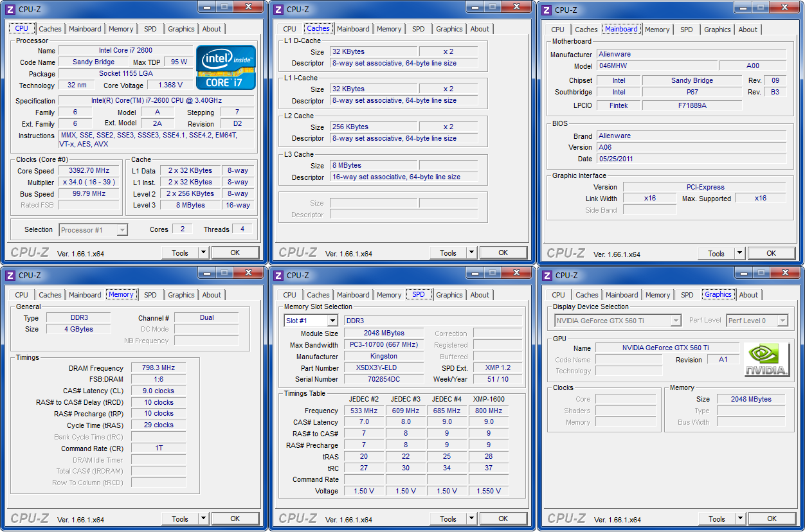The image size is (805, 532).
Task: Click the Z title icon in Mainboard window
Action: pos(546,10)
